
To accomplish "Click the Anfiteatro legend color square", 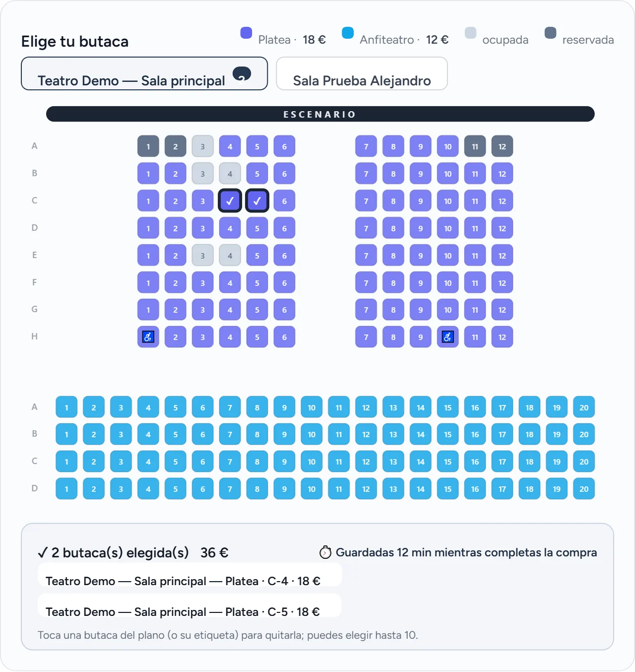I will (x=348, y=33).
